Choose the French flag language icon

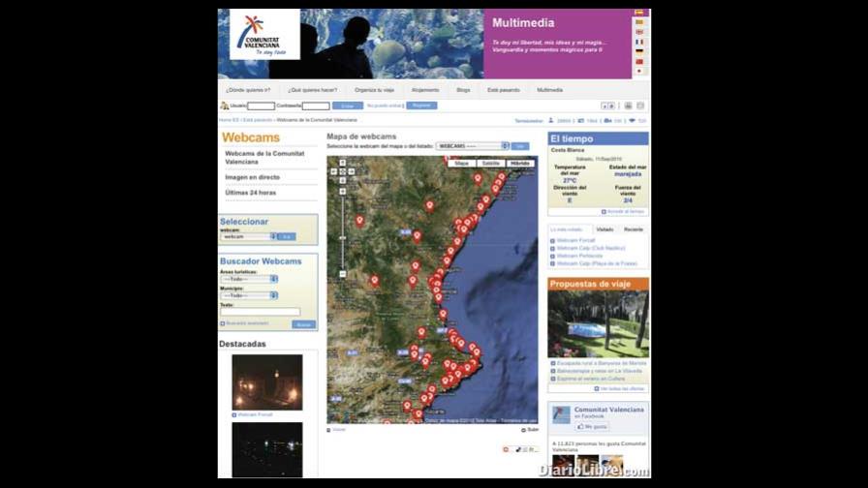point(639,42)
